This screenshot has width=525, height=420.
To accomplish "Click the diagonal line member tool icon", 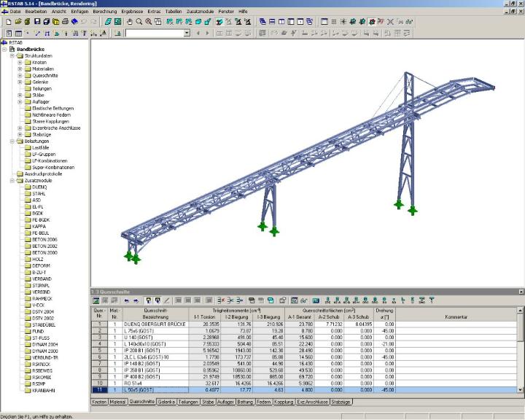I will tap(37, 33).
